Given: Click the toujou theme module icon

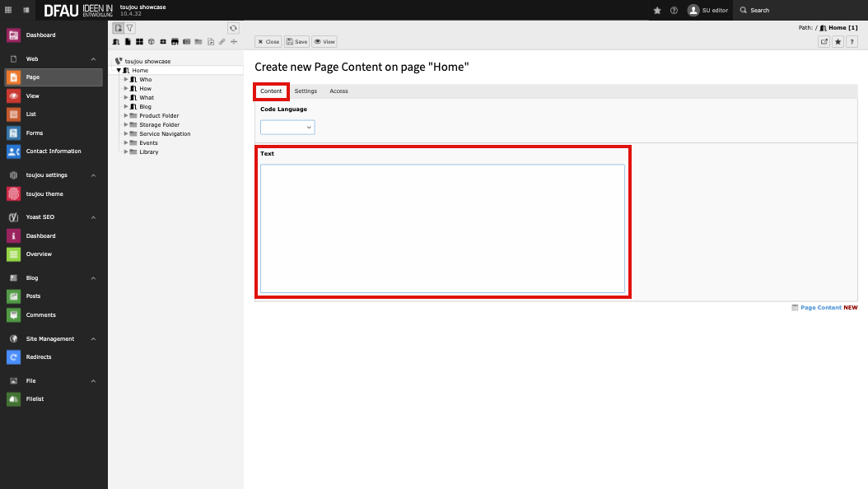Looking at the screenshot, I should (x=13, y=194).
